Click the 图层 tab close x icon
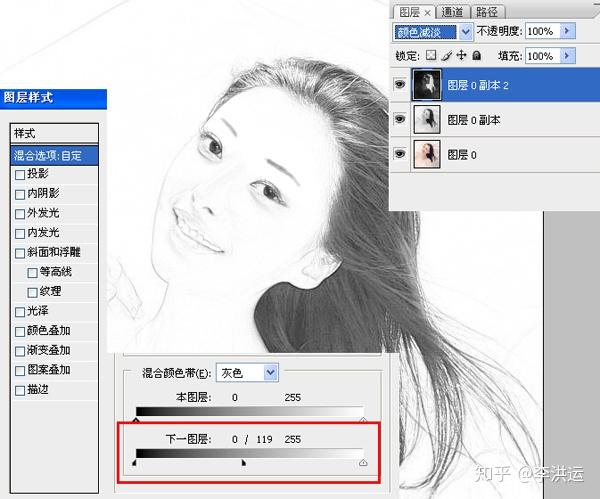The height and width of the screenshot is (499, 600). coord(427,13)
